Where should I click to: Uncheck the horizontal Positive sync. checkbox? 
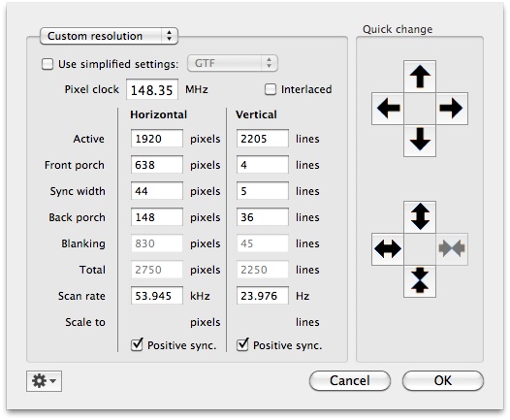[137, 344]
